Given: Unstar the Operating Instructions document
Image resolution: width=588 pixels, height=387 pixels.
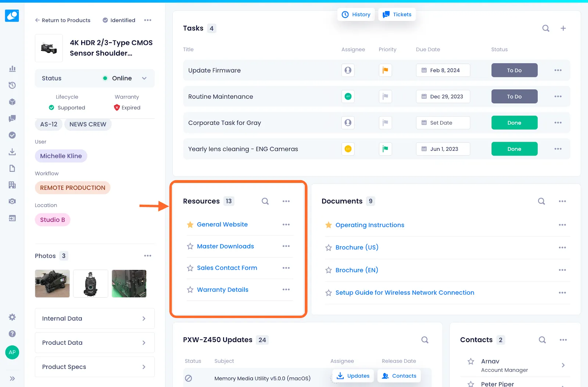Looking at the screenshot, I should pos(329,225).
